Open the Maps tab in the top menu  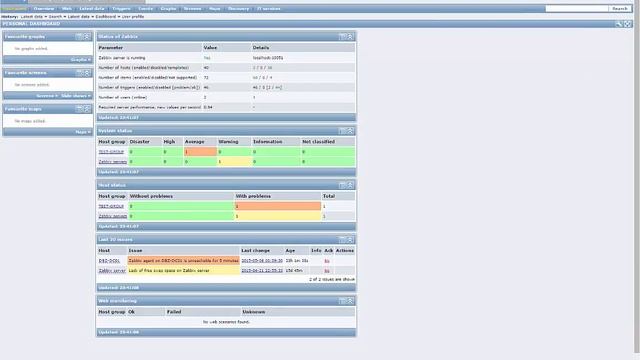(x=215, y=9)
